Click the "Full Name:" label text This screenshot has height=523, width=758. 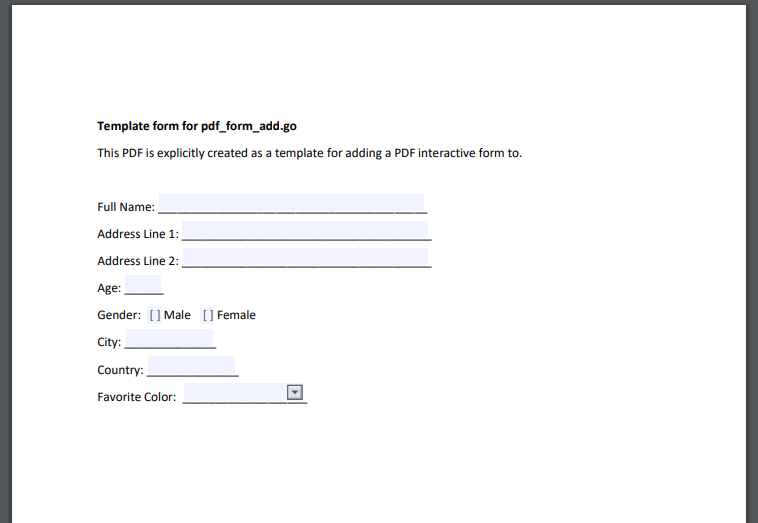(x=126, y=207)
